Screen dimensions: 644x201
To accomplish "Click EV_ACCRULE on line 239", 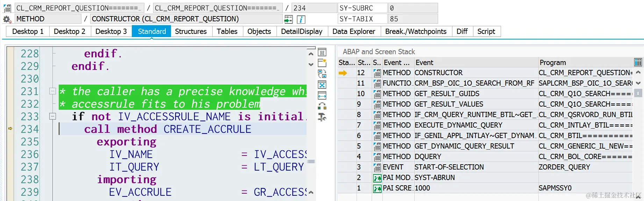I will click(140, 192).
